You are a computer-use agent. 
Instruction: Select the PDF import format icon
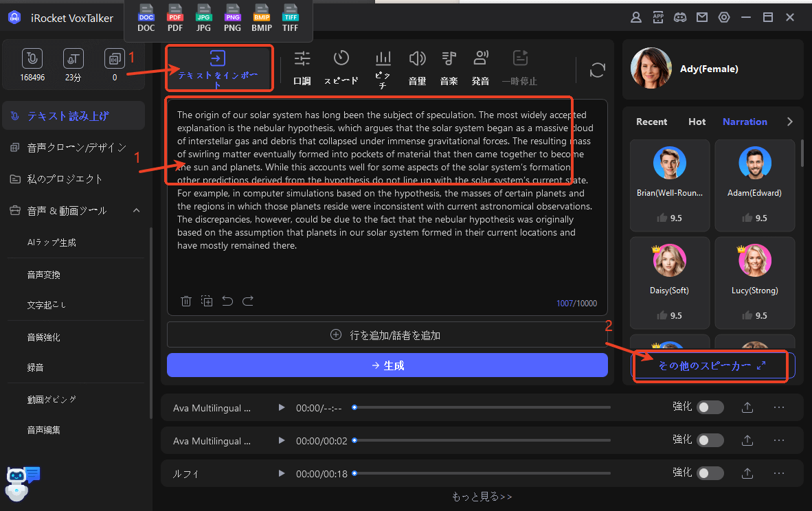(175, 19)
